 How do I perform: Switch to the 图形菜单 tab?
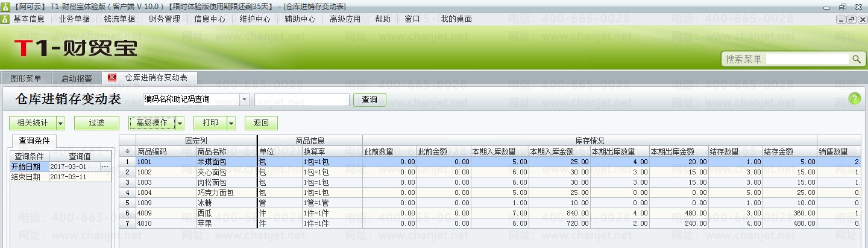[26, 78]
